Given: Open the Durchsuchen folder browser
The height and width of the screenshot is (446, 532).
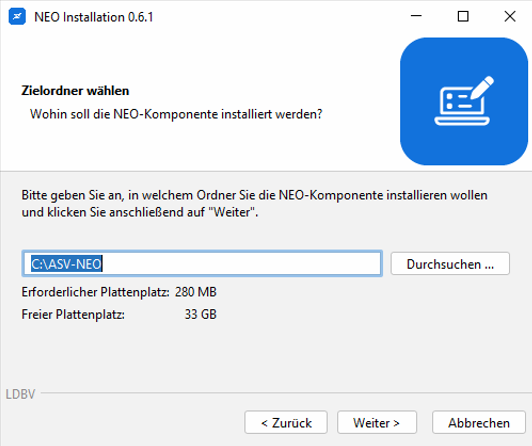Looking at the screenshot, I should pos(450,264).
